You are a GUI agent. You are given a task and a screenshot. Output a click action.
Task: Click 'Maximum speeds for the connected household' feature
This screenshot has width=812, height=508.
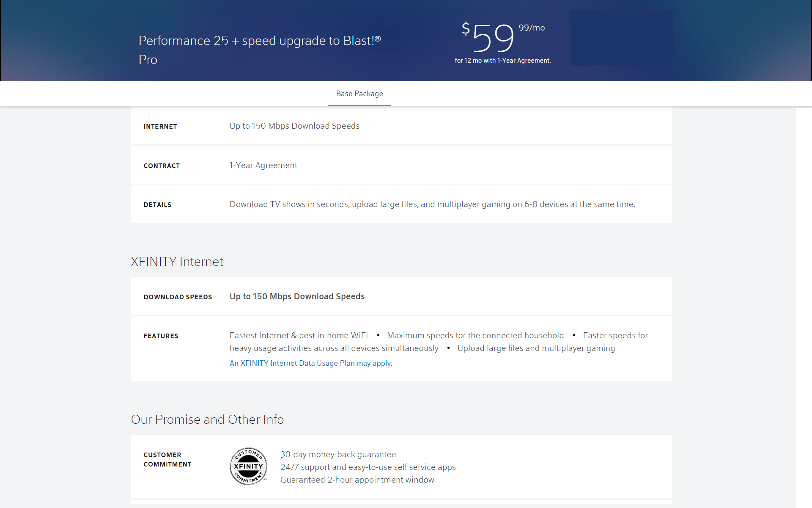tap(475, 336)
